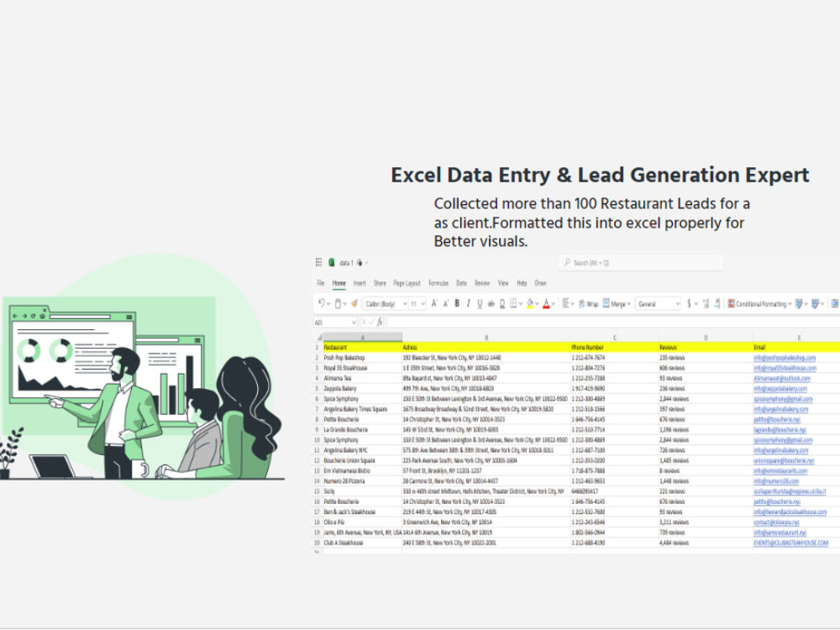
Task: Select the Format Painter brush icon
Action: click(354, 304)
